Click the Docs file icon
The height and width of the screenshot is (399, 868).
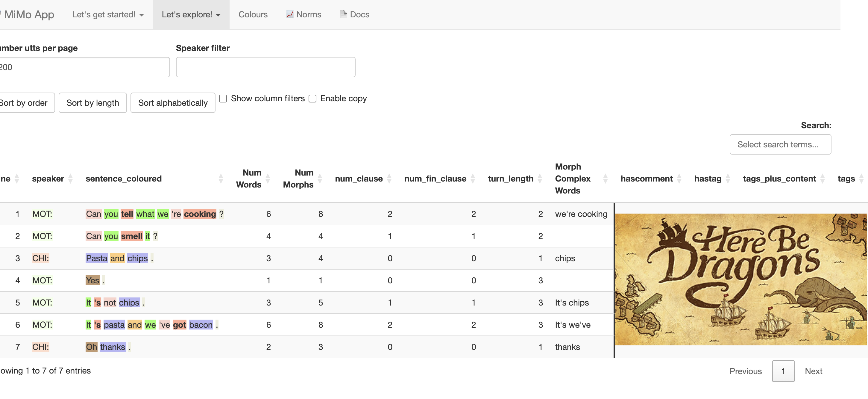(x=343, y=14)
